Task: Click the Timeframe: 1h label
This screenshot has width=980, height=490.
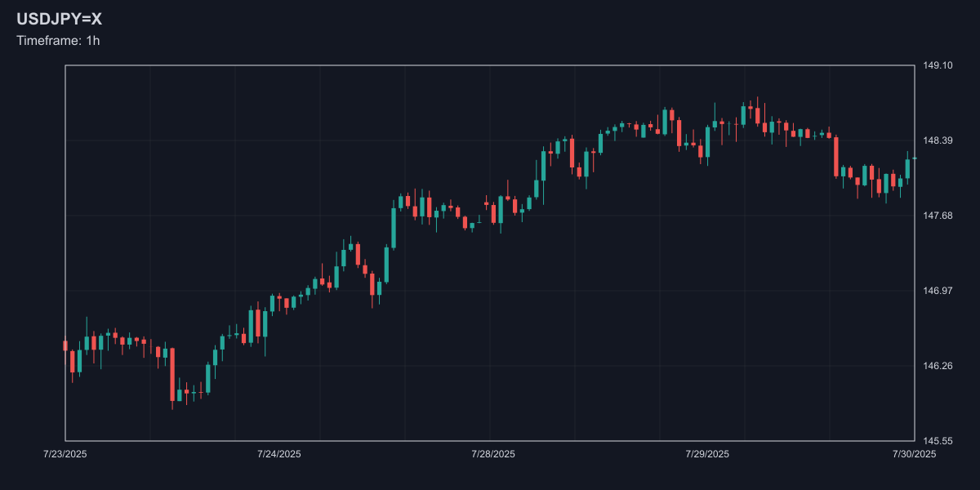Action: (58, 40)
